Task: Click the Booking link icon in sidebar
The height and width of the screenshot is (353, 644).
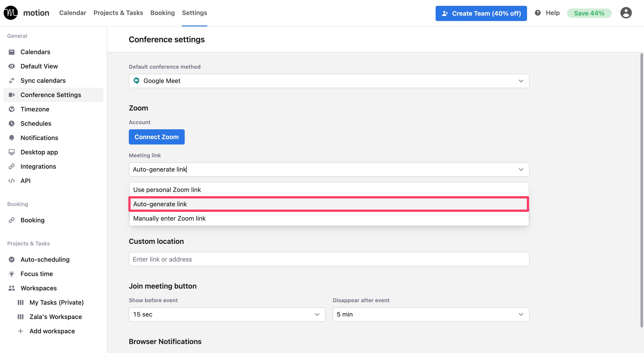Action: coord(11,220)
